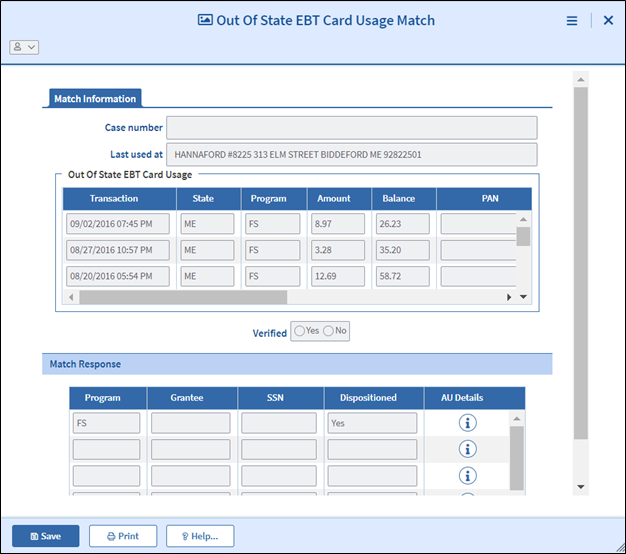Open the hamburger menu icon
The height and width of the screenshot is (554, 626).
pyautogui.click(x=572, y=21)
